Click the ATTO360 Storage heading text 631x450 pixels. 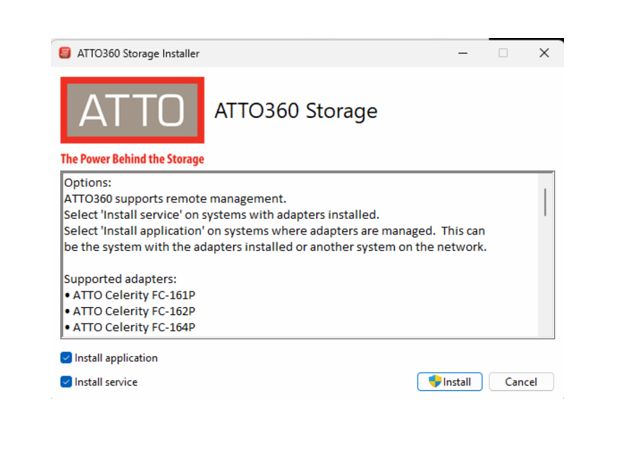(x=296, y=110)
